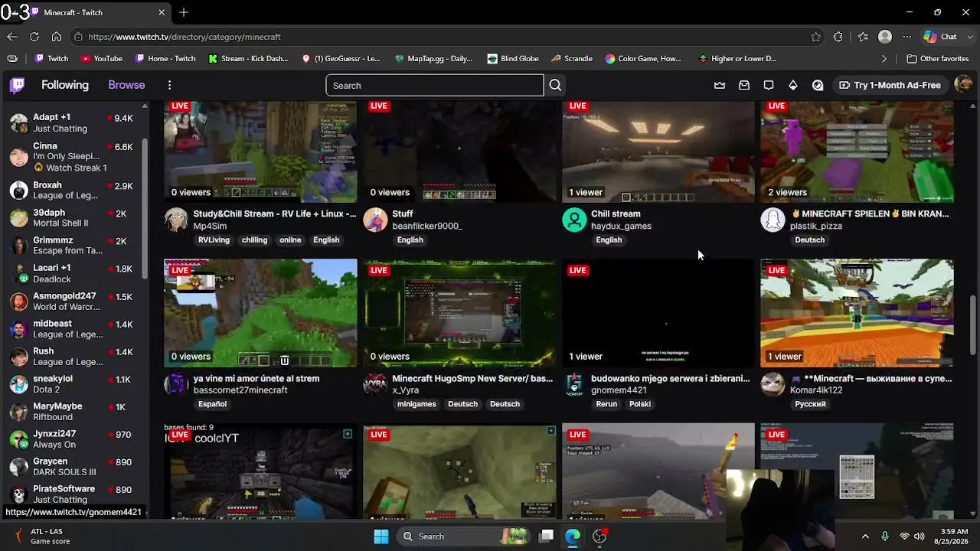The image size is (980, 551).
Task: Open the Study&Chill Stream title link
Action: [x=275, y=214]
